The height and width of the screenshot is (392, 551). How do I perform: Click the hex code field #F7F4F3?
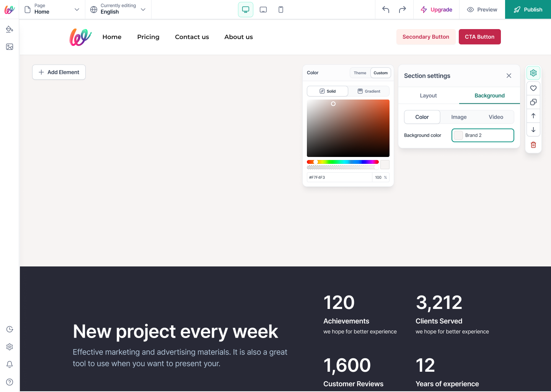point(339,177)
